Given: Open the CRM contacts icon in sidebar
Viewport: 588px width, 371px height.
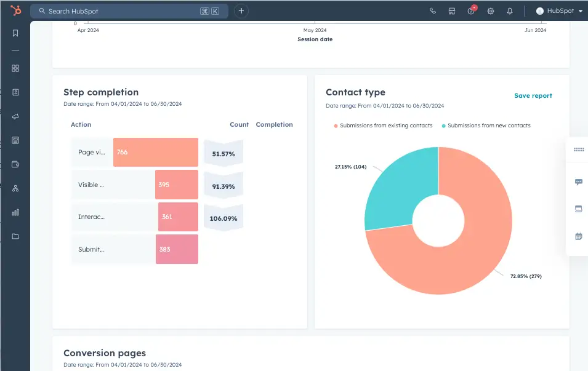Looking at the screenshot, I should click(x=15, y=92).
